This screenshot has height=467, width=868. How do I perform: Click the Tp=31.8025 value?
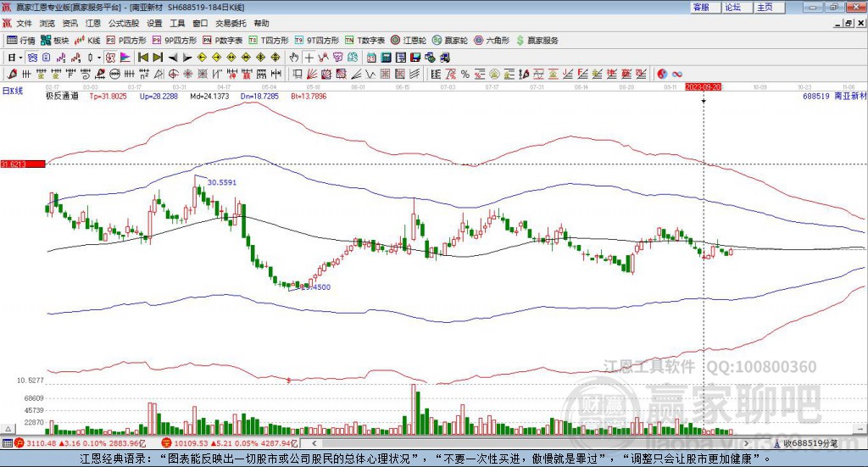pyautogui.click(x=108, y=96)
